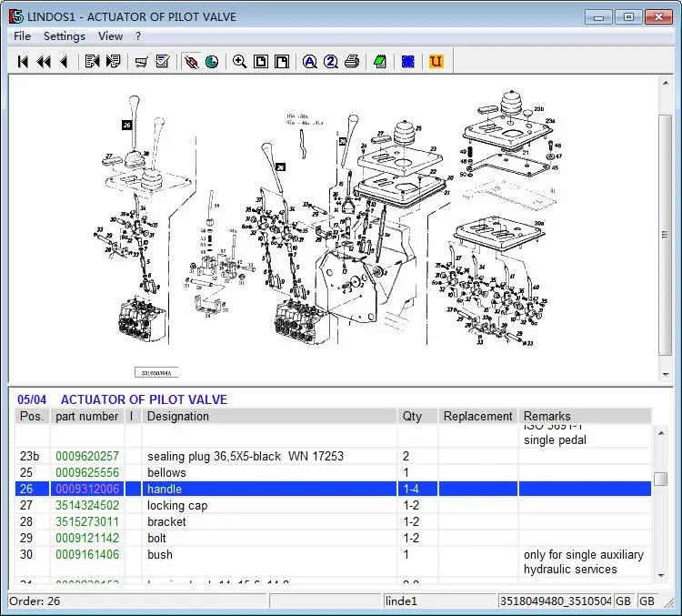The height and width of the screenshot is (616, 682).
Task: Click the printer icon
Action: [x=352, y=61]
